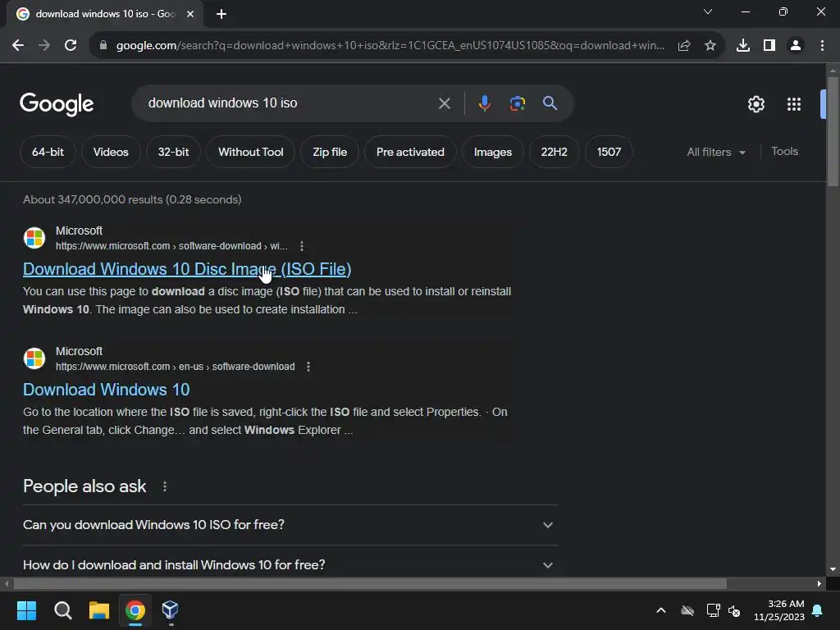
Task: Click Chrome icon in taskbar
Action: point(135,610)
